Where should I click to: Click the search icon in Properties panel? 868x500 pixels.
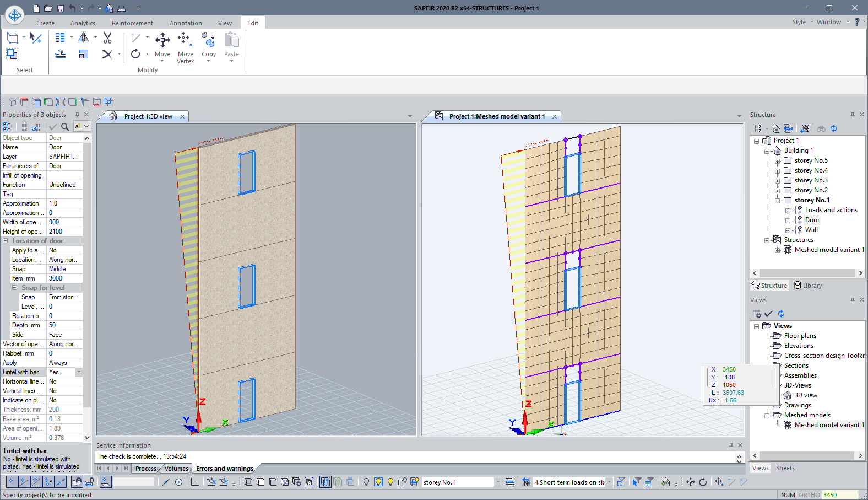65,126
